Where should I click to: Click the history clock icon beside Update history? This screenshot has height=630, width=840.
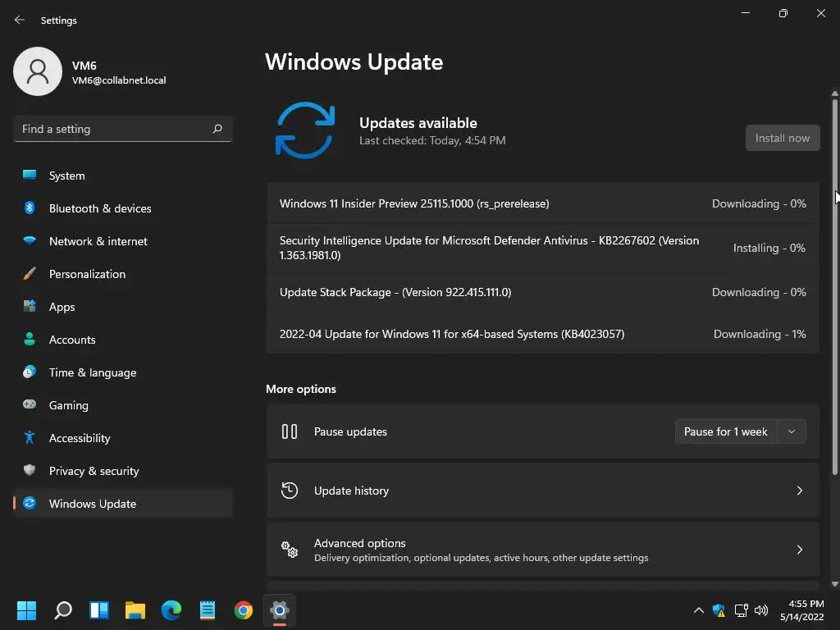(290, 491)
